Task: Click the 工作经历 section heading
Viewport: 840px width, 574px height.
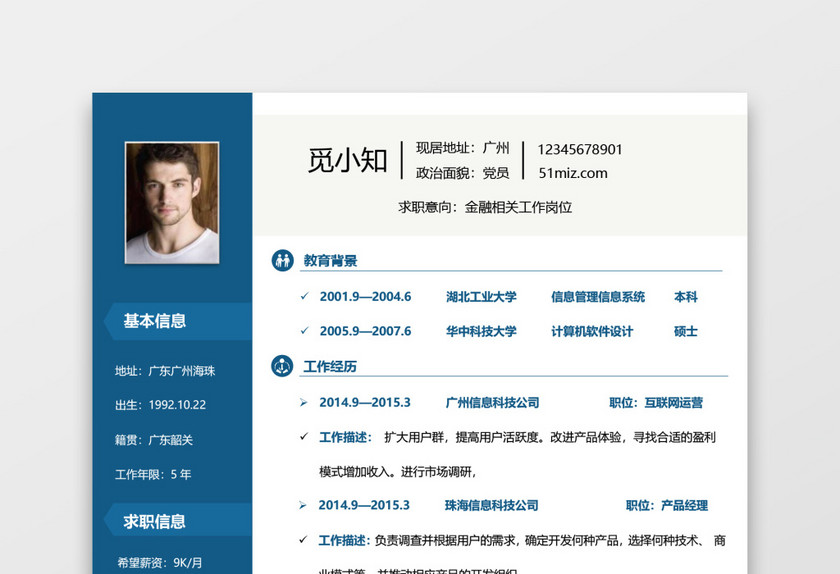Action: 329,367
